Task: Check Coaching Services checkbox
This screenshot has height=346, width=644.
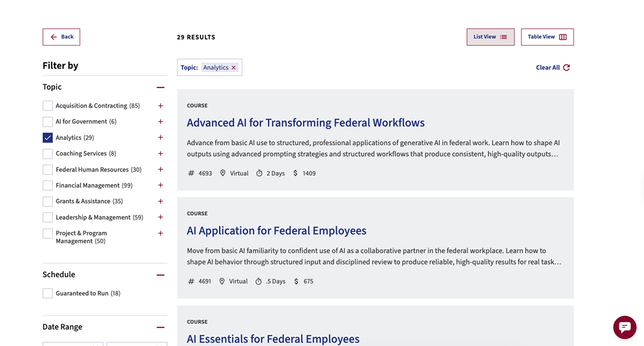Action: [48, 153]
